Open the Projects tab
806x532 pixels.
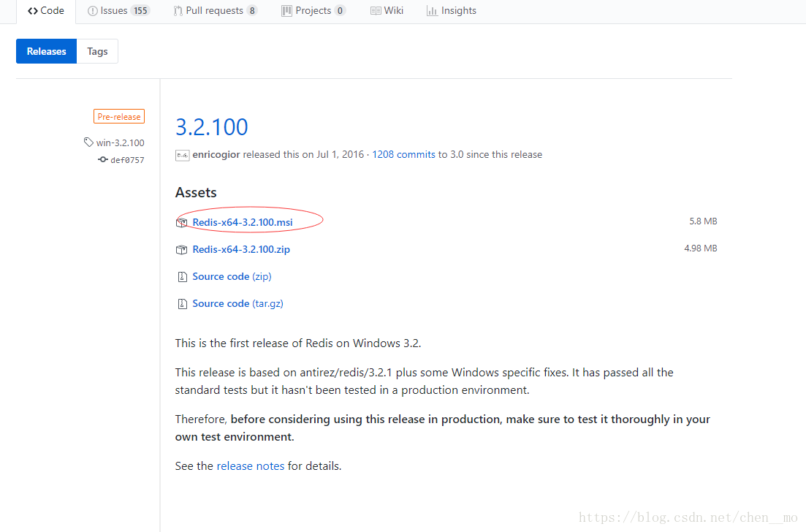313,11
